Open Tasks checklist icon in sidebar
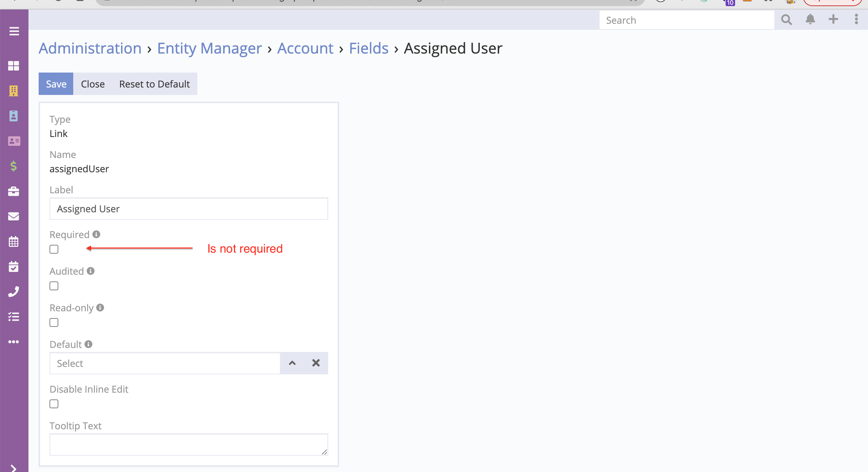This screenshot has width=868, height=472. [x=14, y=317]
